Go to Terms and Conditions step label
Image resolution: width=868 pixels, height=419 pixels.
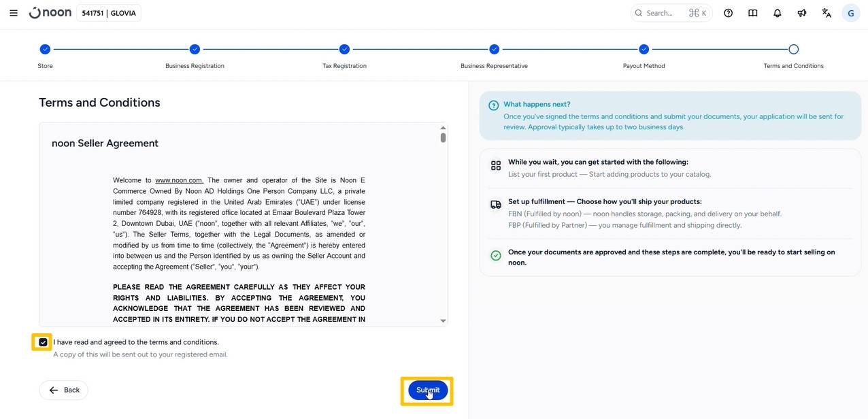pyautogui.click(x=793, y=66)
